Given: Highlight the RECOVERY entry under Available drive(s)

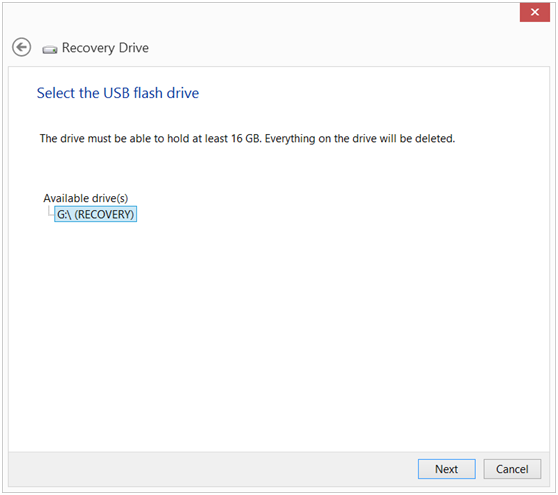Looking at the screenshot, I should (95, 214).
